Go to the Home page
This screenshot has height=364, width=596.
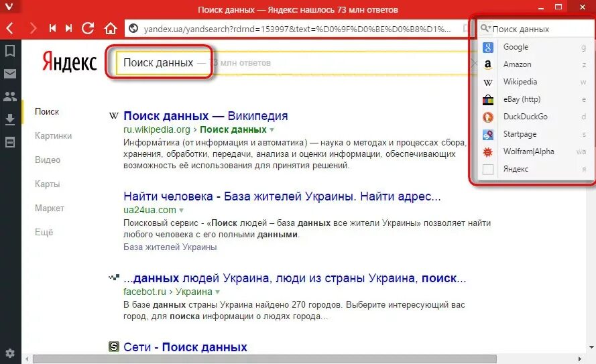[x=111, y=29]
